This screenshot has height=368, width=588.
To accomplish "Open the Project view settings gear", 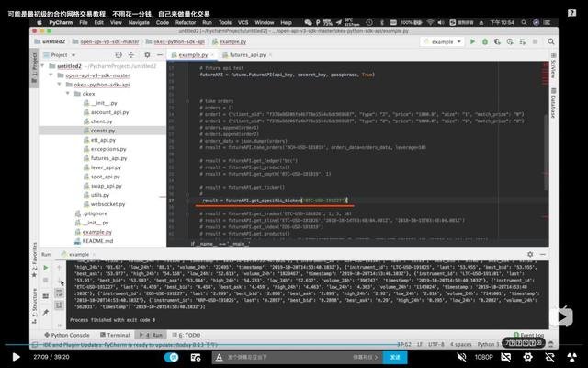I will 148,54.
